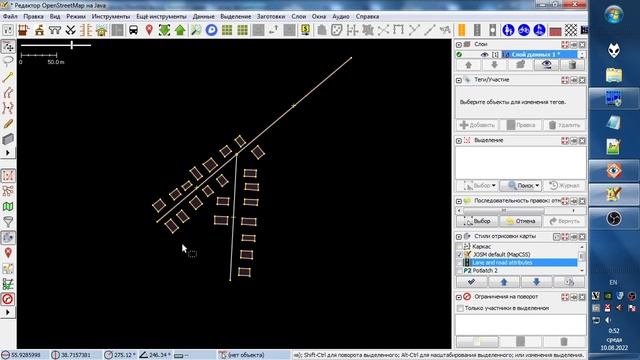
Task: Collapse the Последовательность правок panel triangle
Action: tap(459, 201)
